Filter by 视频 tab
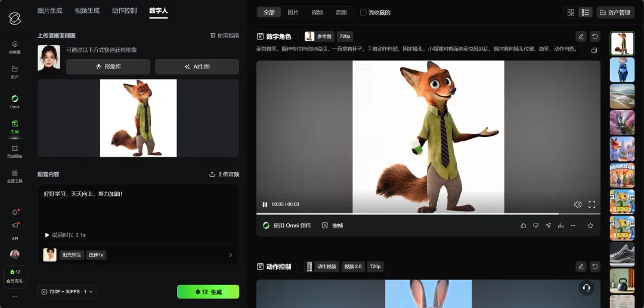The width and height of the screenshot is (644, 308). (317, 13)
